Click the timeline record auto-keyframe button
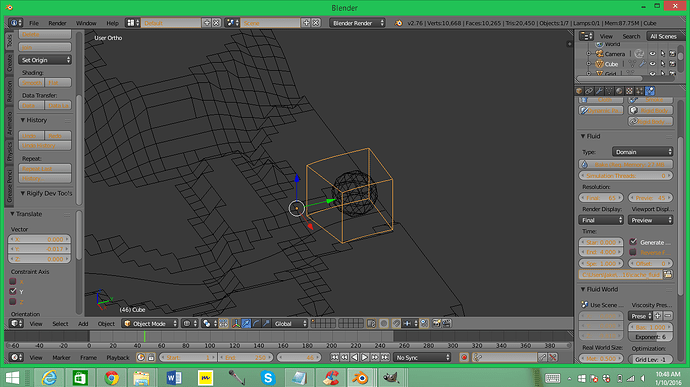 coord(464,358)
